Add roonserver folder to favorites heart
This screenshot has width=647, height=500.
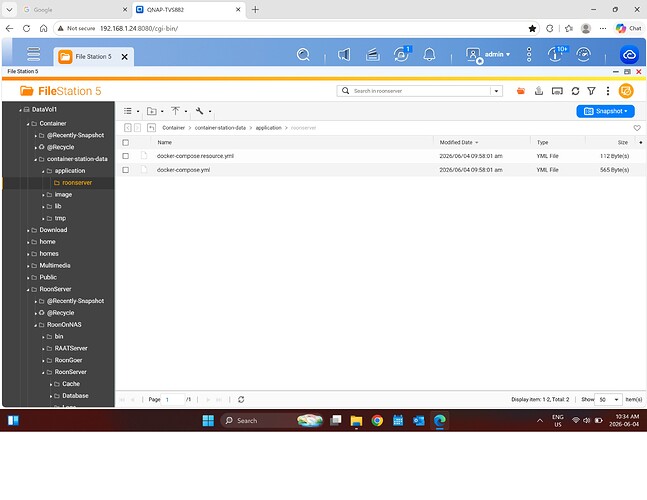tap(637, 128)
